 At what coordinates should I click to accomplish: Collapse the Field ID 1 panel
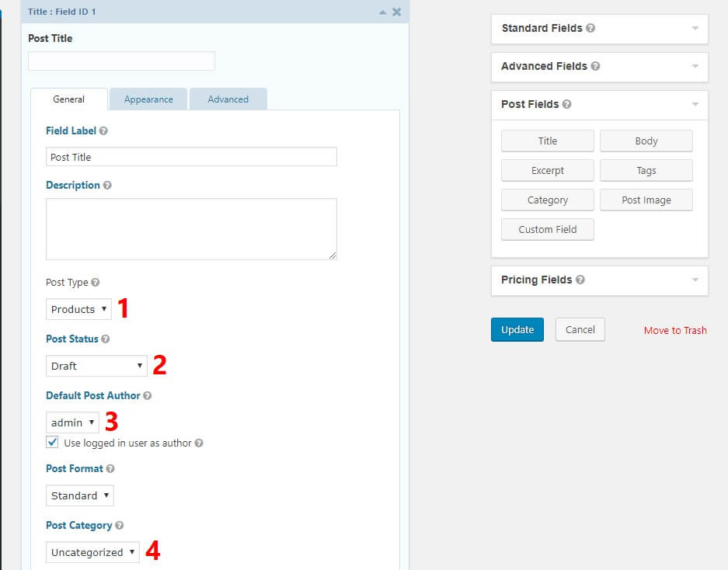[381, 12]
